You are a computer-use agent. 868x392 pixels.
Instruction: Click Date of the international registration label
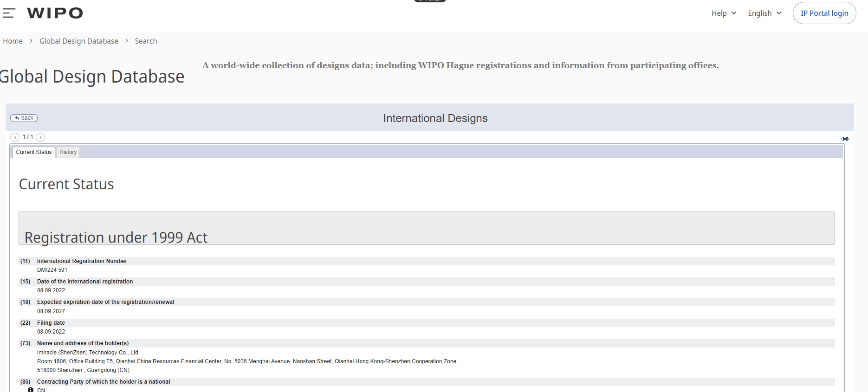point(85,282)
